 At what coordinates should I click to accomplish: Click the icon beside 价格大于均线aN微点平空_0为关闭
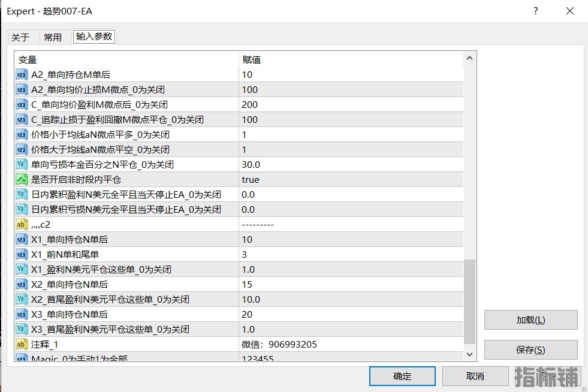click(x=22, y=150)
